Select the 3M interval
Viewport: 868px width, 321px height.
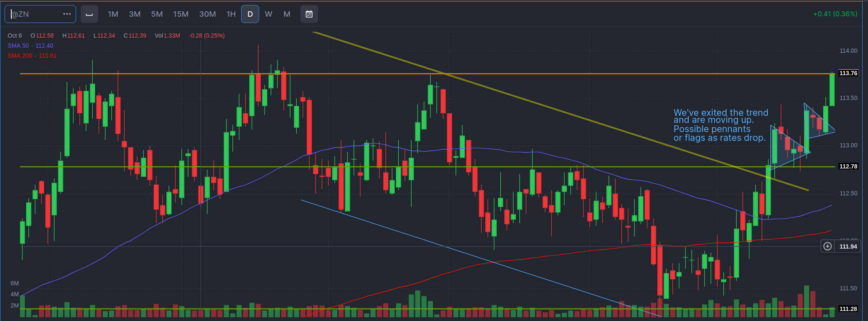click(x=135, y=14)
